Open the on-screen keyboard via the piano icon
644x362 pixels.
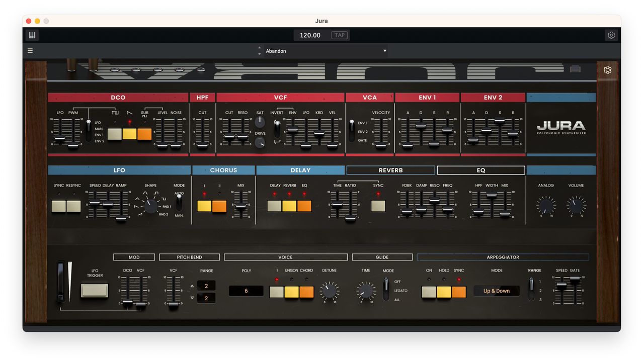[32, 35]
